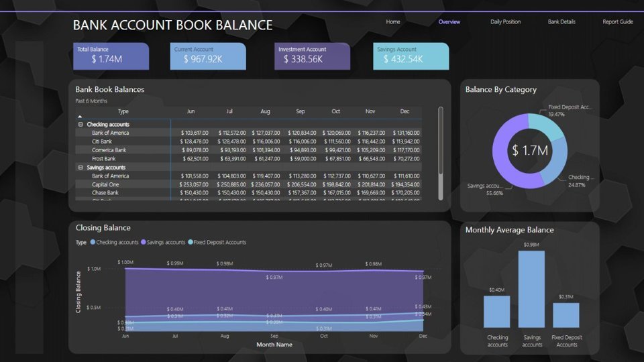The image size is (644, 362).
Task: Click the $ 253,057.00 cell
Action: pyautogui.click(x=194, y=185)
